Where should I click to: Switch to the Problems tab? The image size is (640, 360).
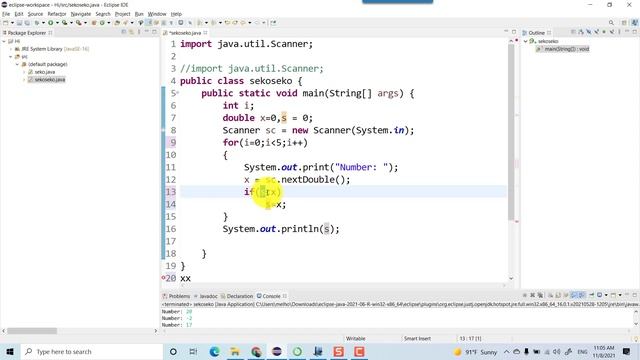click(x=176, y=296)
